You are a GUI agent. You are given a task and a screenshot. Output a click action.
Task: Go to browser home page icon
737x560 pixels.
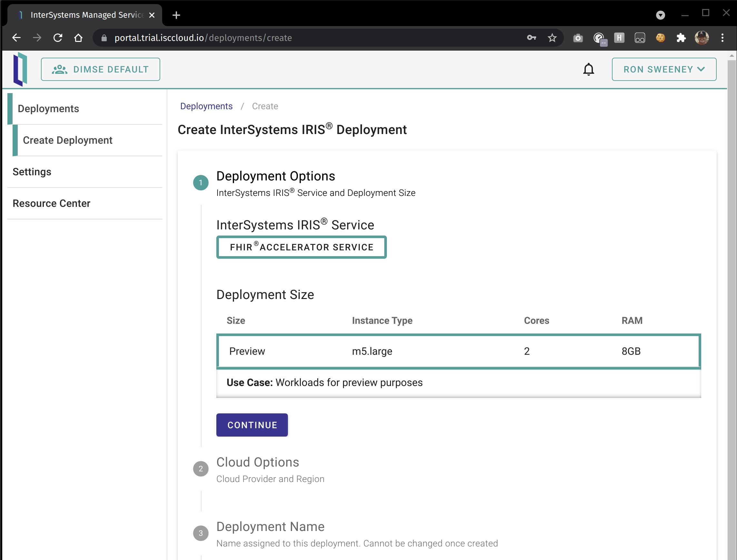pos(78,38)
